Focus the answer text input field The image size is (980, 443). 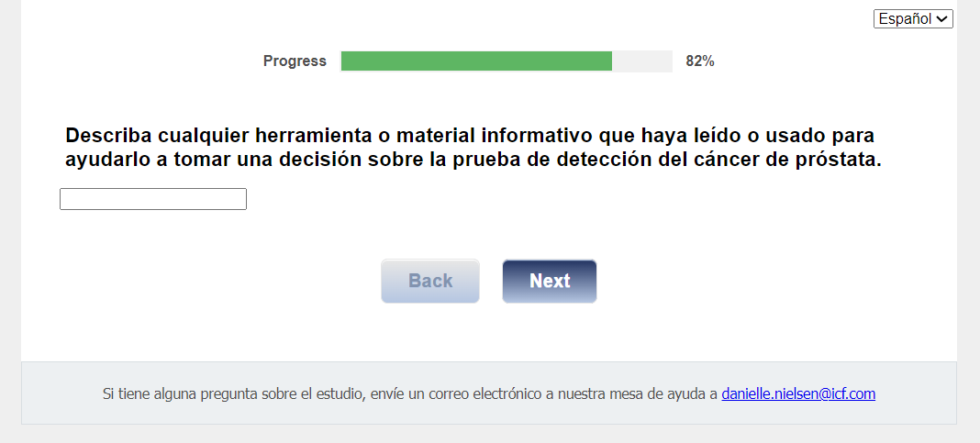tap(153, 199)
